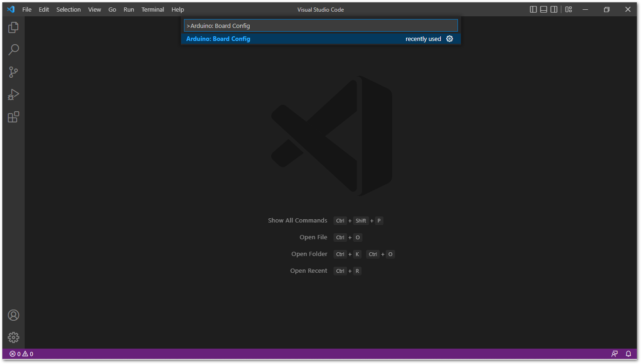Viewport: 641px width, 364px height.
Task: Open the Explorer view in activity bar
Action: [x=14, y=27]
